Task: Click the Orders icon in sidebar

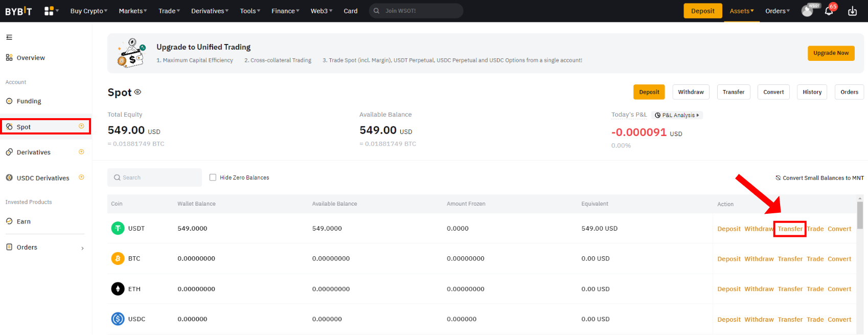Action: pyautogui.click(x=9, y=247)
